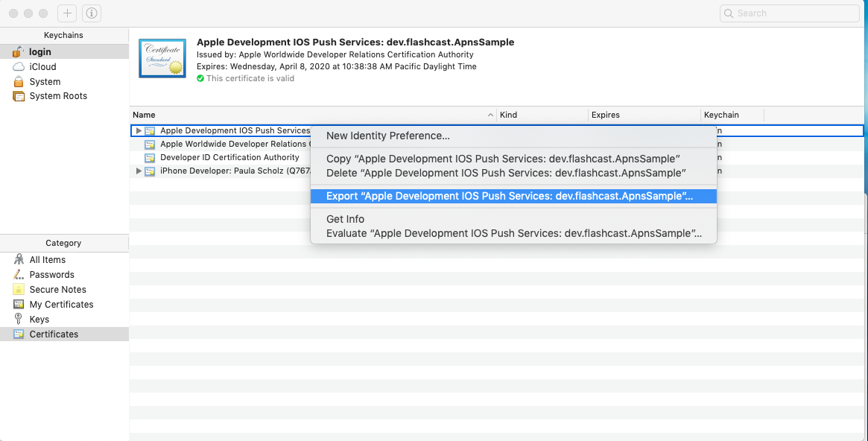The height and width of the screenshot is (441, 868).
Task: Select the login keychain
Action: coord(64,51)
